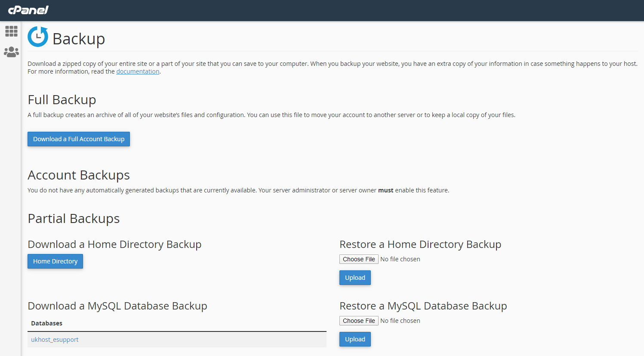Click the Full Backup section heading
This screenshot has height=356, width=644.
tap(62, 99)
